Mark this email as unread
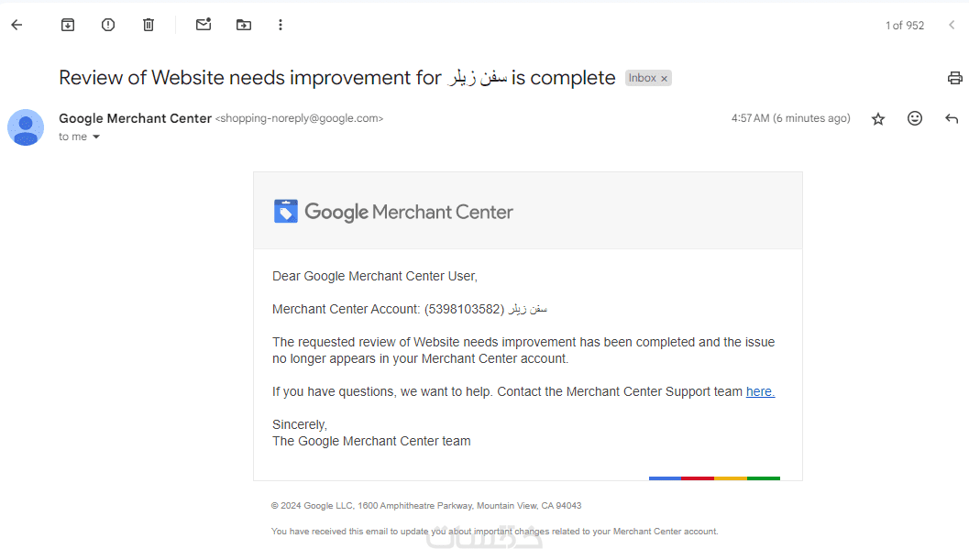The height and width of the screenshot is (560, 969). pyautogui.click(x=204, y=25)
